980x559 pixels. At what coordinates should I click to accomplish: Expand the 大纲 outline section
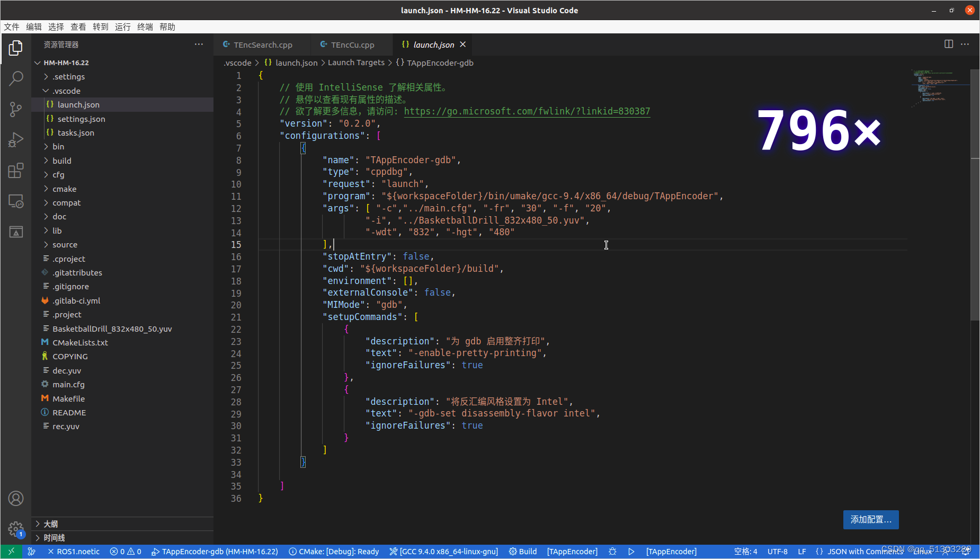coord(122,523)
